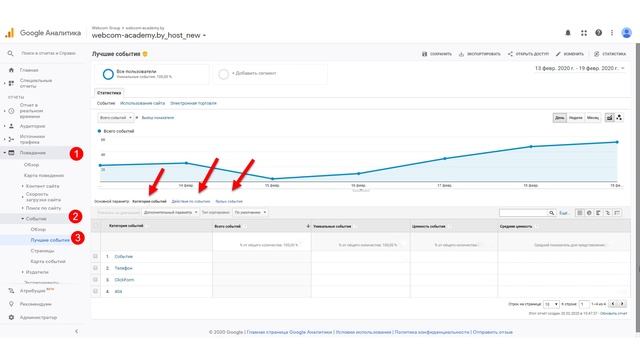Open the webcom-academy.by_host_new view selector
This screenshot has width=640, height=360.
[149, 36]
